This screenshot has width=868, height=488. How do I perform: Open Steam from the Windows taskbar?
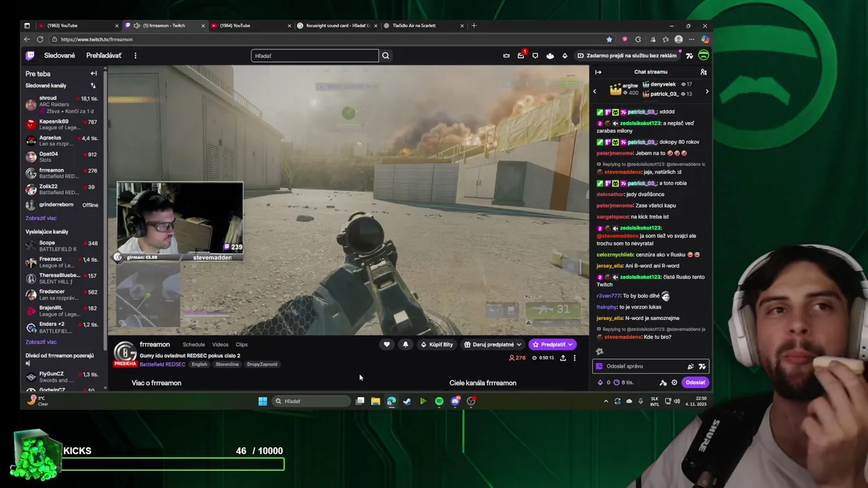point(407,401)
